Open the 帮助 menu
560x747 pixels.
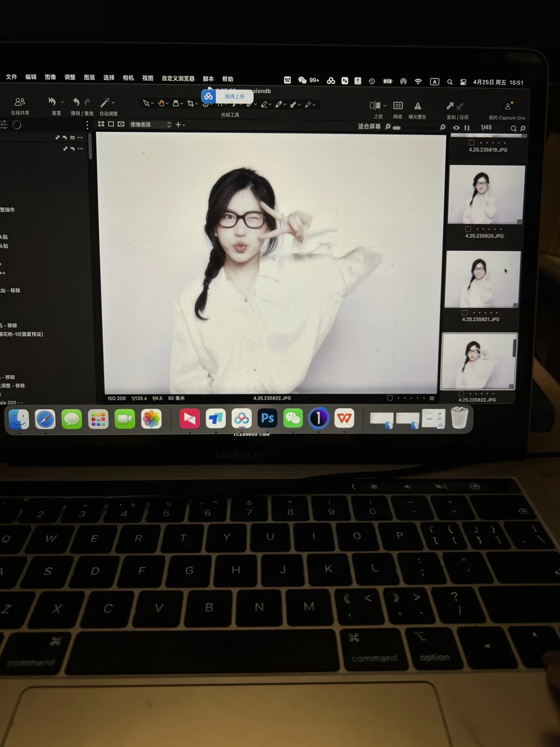(x=228, y=79)
